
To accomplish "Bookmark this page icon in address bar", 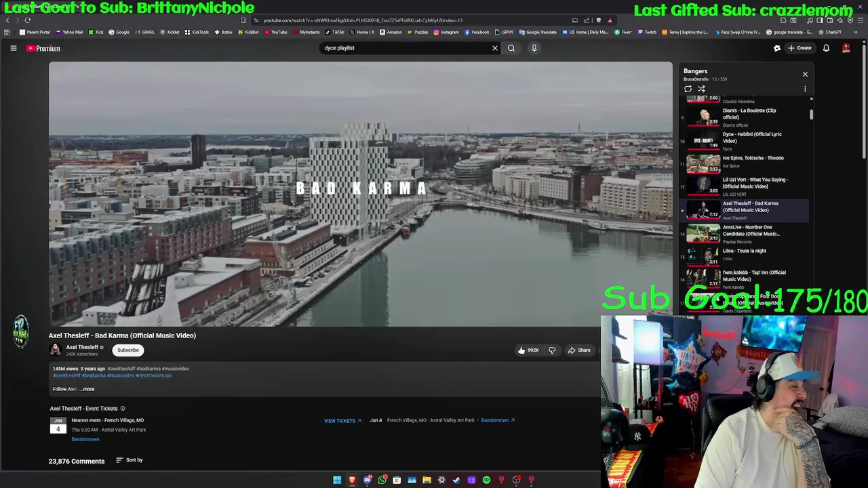I will (243, 20).
